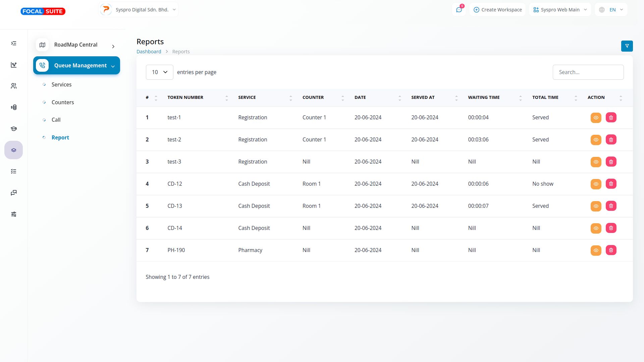The image size is (644, 362).
Task: Open entries per page dropdown
Action: click(159, 72)
